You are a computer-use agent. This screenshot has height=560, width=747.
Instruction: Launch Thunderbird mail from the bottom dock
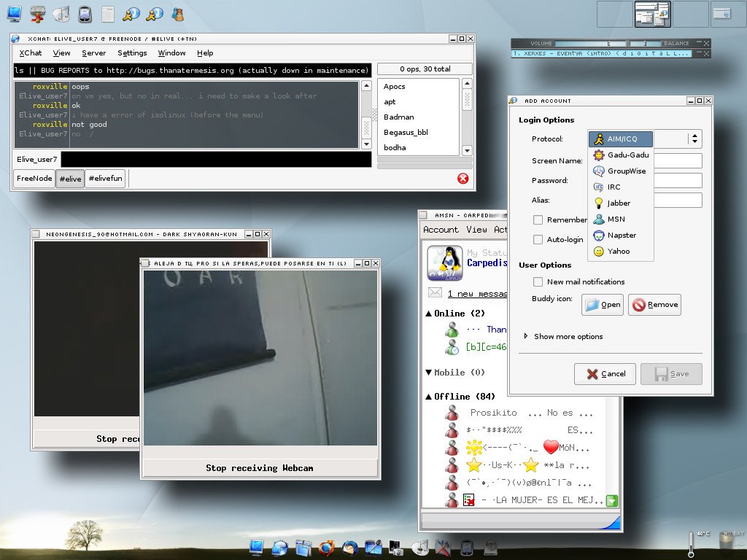tap(349, 548)
